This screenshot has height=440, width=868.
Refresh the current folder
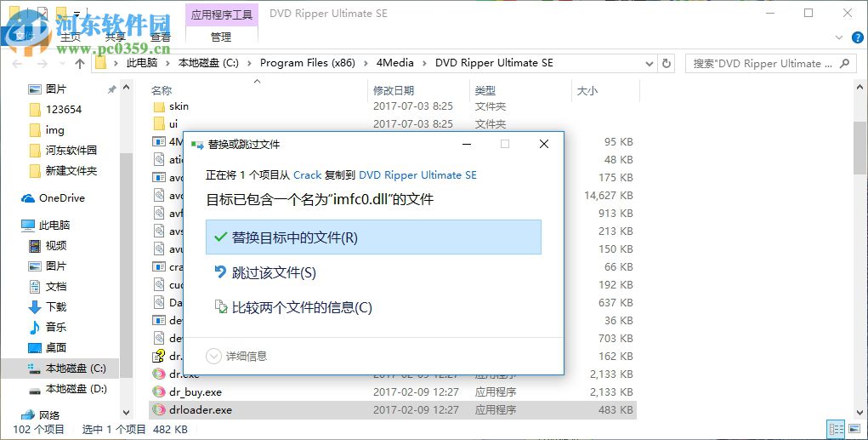pos(667,63)
